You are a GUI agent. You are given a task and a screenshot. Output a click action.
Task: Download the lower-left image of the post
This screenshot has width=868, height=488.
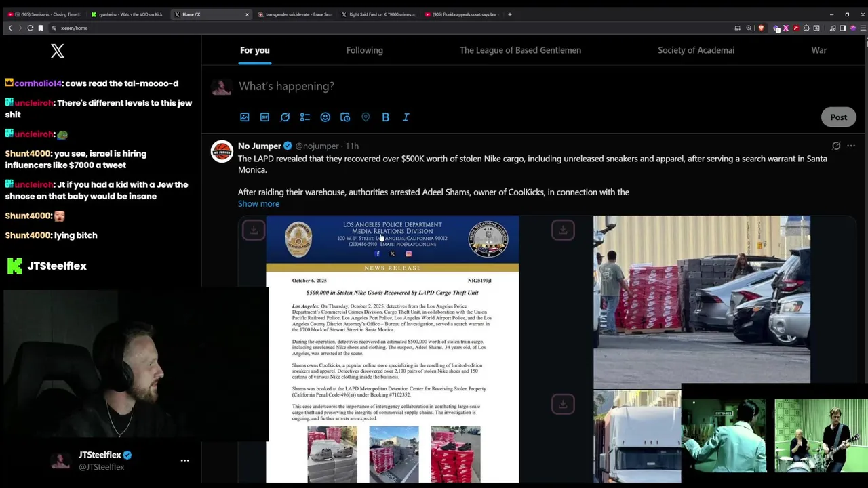click(x=563, y=404)
